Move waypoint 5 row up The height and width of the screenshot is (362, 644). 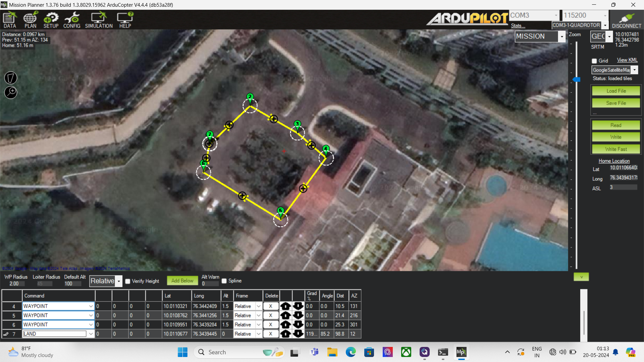(285, 315)
